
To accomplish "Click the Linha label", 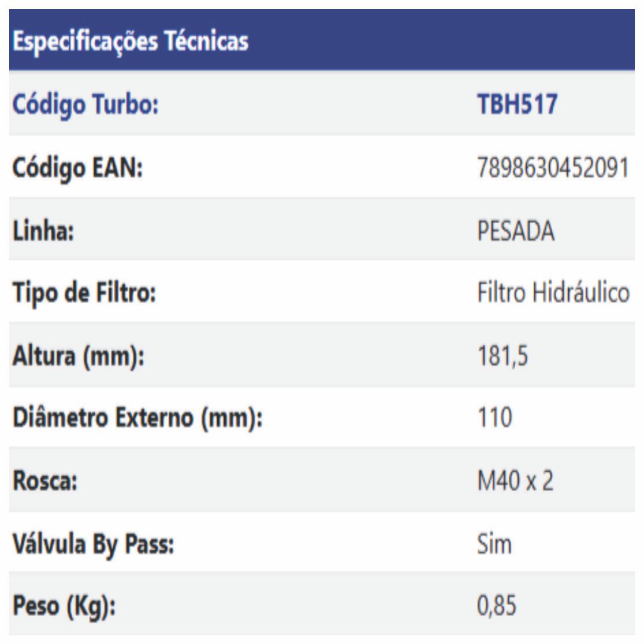I will pos(44,231).
